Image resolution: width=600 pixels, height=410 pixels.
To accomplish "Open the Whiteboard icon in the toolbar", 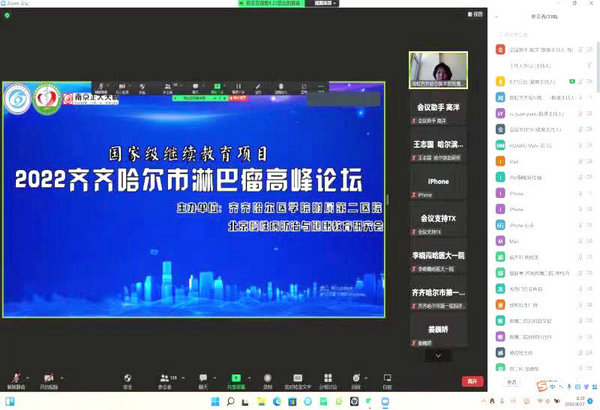I will click(x=387, y=378).
